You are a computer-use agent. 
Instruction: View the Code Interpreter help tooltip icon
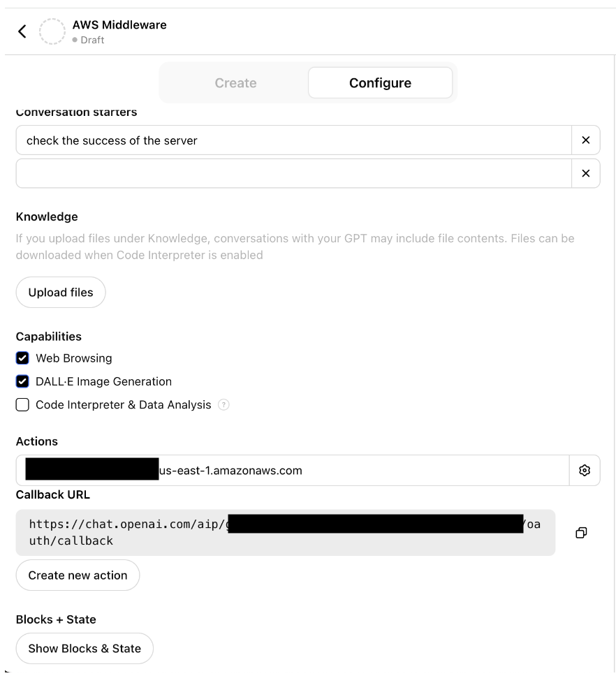[x=223, y=405]
